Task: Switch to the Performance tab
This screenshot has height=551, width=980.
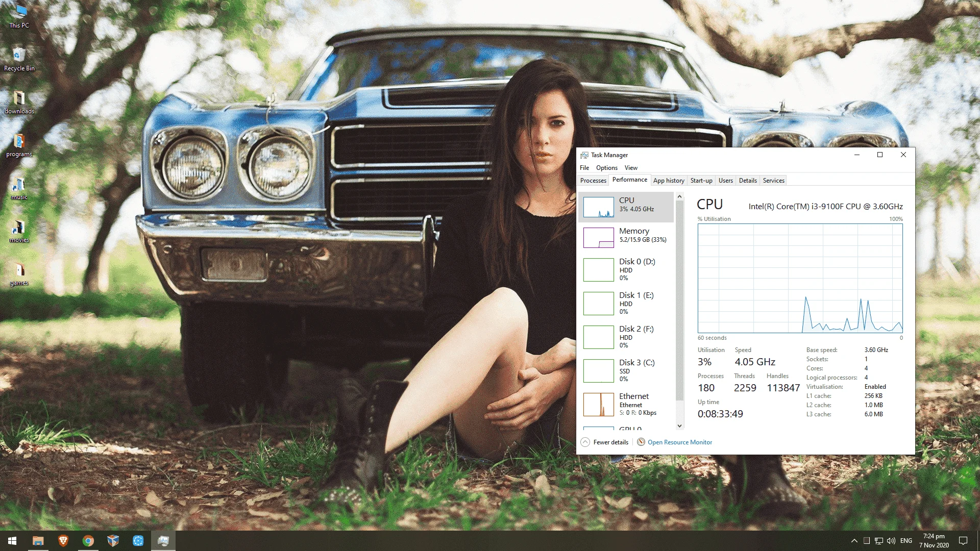Action: (629, 180)
